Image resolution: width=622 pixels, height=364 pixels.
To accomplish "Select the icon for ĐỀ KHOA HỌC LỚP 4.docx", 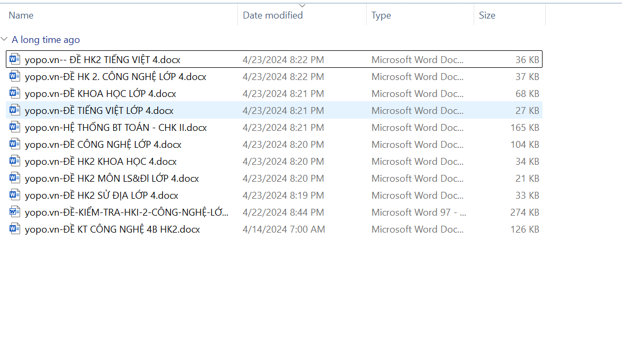I will (x=15, y=93).
